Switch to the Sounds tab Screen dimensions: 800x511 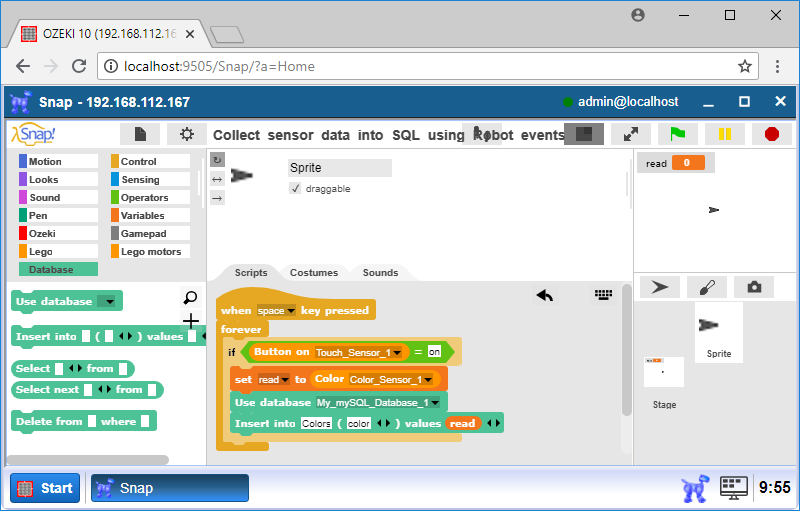380,272
